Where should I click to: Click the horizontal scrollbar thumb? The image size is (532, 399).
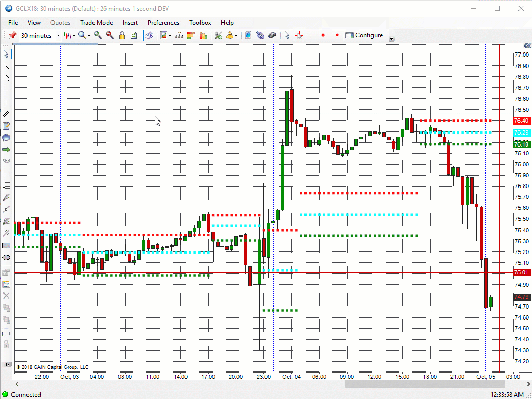tap(425, 384)
